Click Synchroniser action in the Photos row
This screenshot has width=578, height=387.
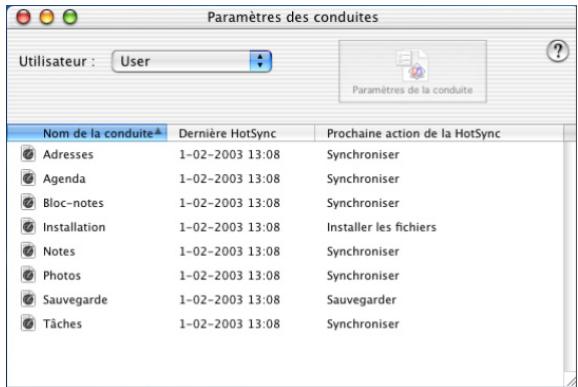pyautogui.click(x=363, y=276)
